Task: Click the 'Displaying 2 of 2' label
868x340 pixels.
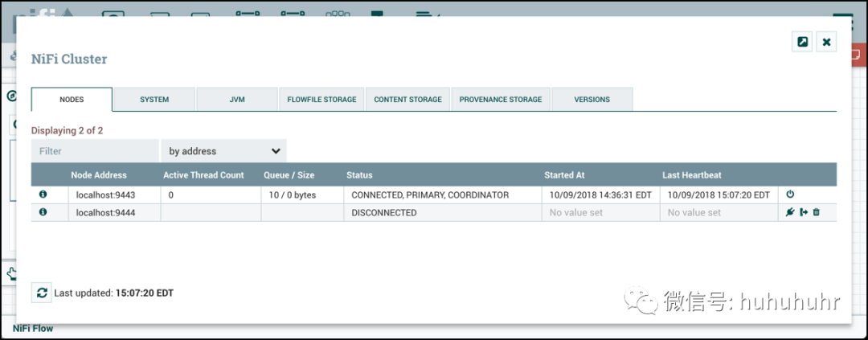Action: (x=67, y=131)
